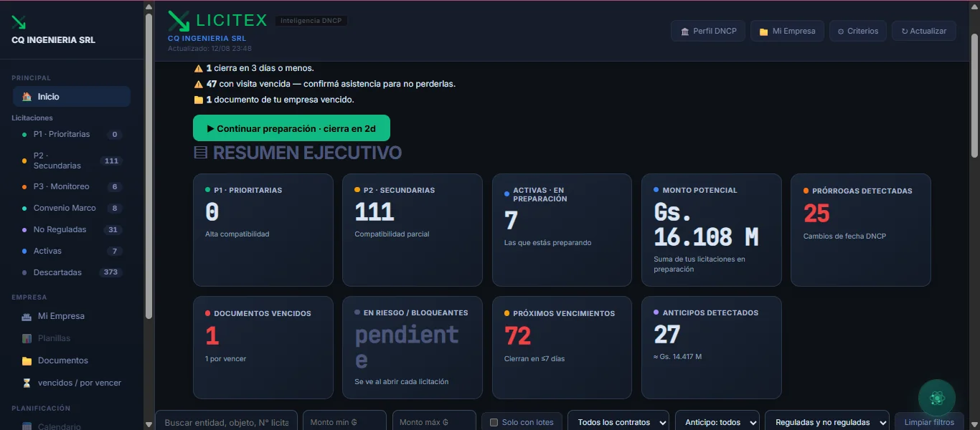Open P3 · Monitoreo list
This screenshot has height=430, width=980.
pos(72,186)
